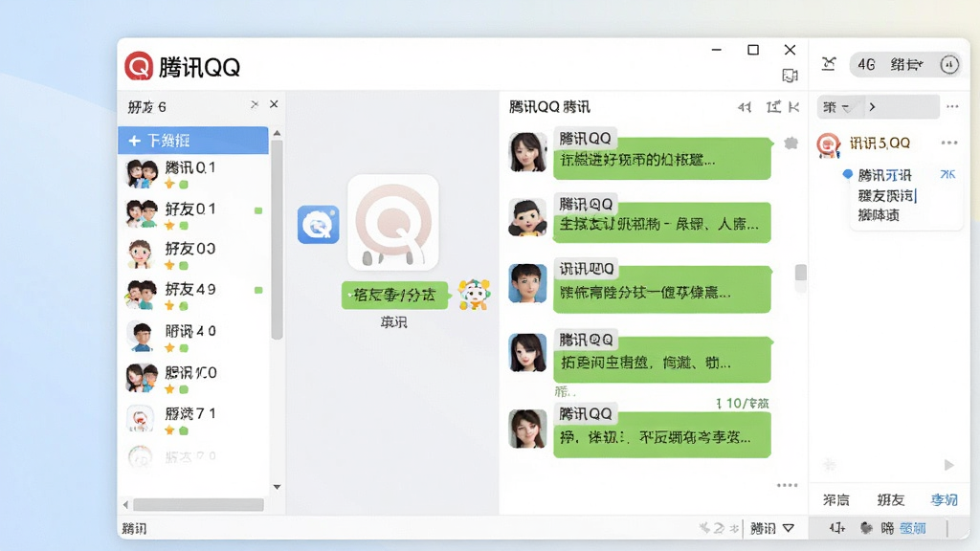Click the friend list's vertical scrollbar thumb
980x551 pixels.
(x=277, y=240)
